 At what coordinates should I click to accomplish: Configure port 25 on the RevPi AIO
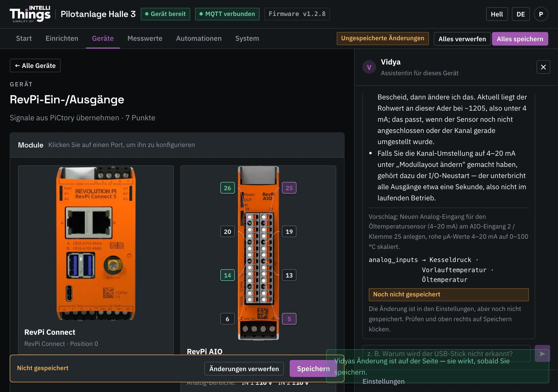(289, 188)
